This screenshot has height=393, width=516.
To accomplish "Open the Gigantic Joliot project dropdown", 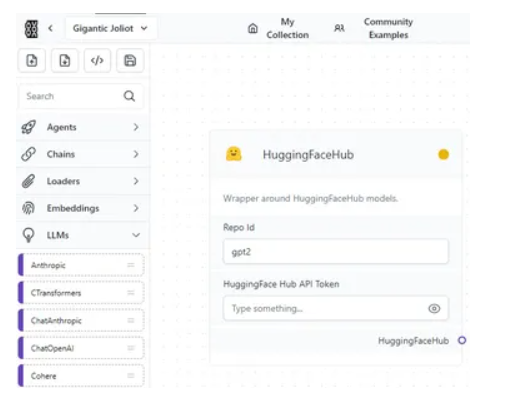I will tap(110, 28).
